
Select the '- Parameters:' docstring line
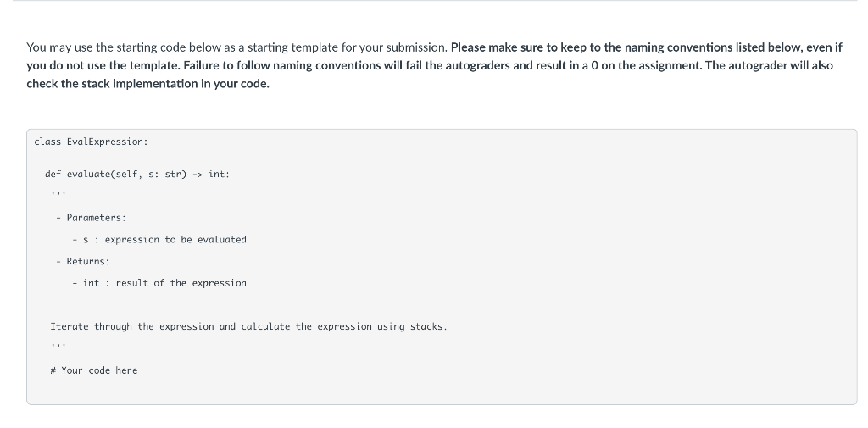91,218
